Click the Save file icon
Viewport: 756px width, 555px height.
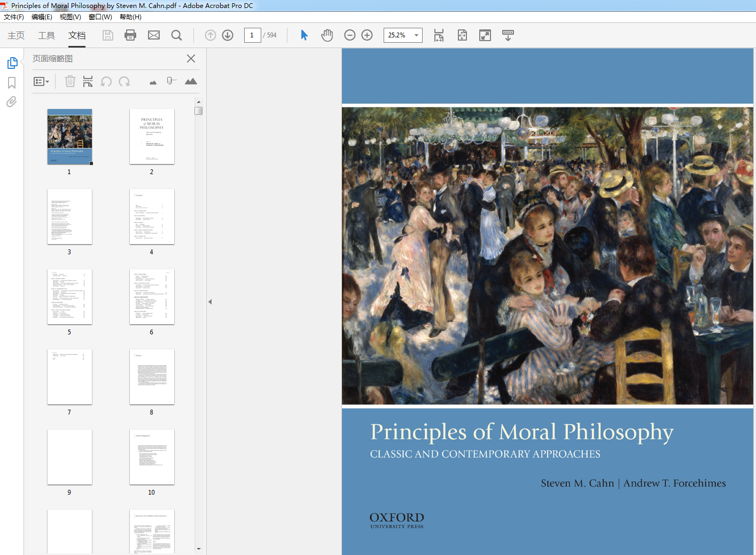tap(108, 35)
